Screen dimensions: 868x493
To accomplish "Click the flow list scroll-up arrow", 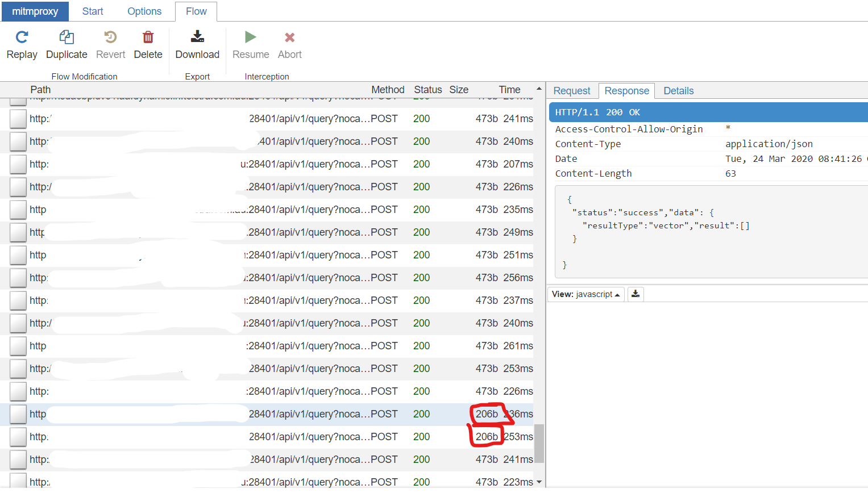I will pyautogui.click(x=539, y=89).
